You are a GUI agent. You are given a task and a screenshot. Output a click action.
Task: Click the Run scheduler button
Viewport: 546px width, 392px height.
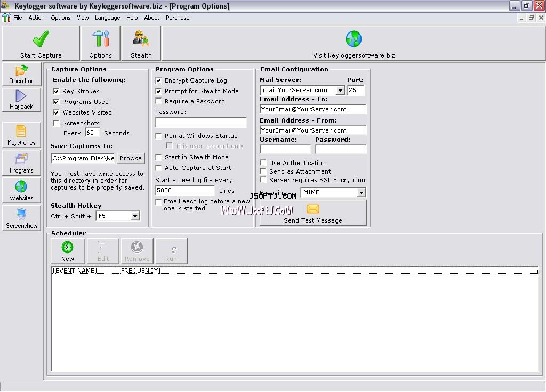[x=171, y=251]
